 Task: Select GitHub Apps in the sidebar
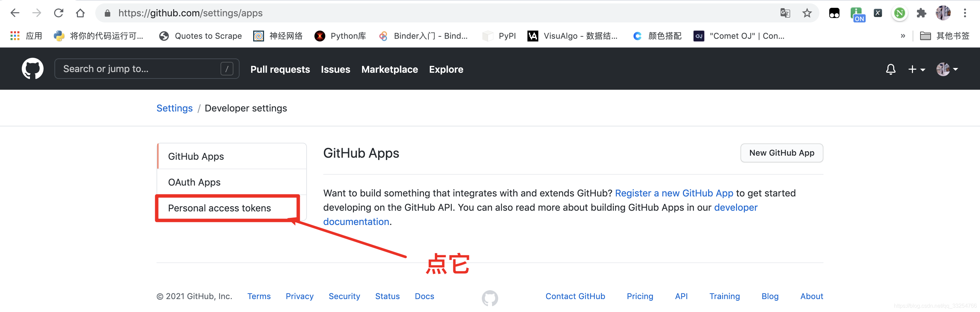(x=232, y=156)
